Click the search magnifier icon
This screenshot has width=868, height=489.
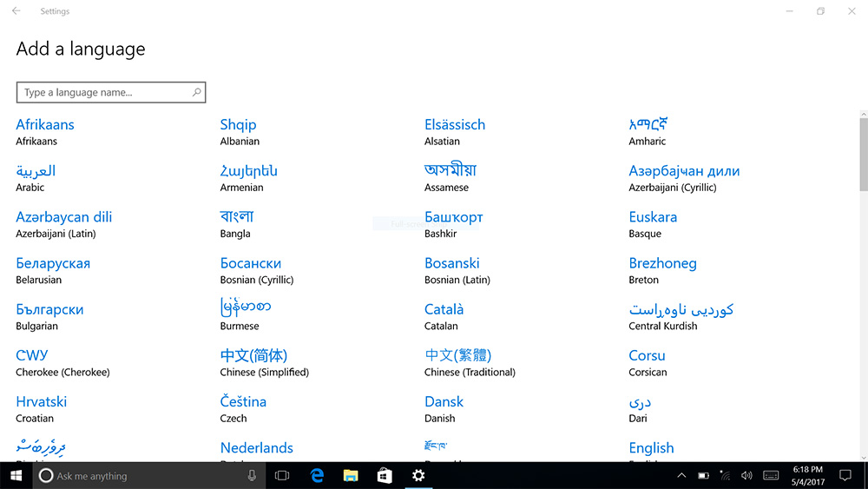pyautogui.click(x=197, y=92)
